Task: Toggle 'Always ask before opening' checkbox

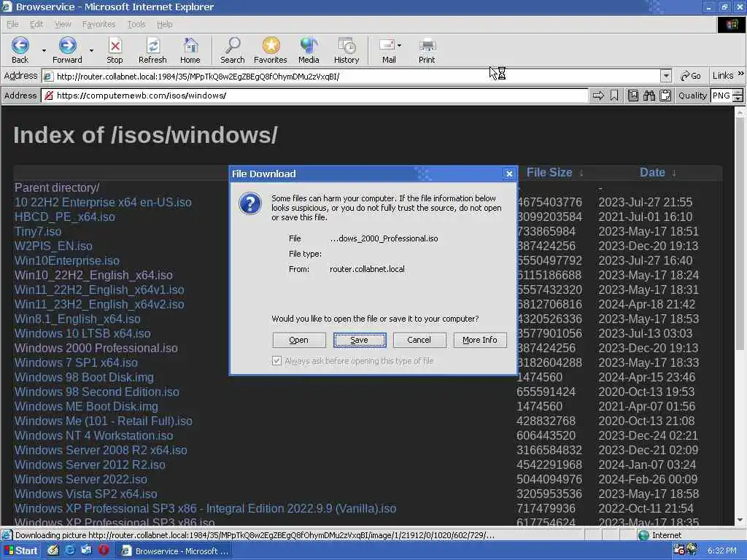Action: [276, 361]
